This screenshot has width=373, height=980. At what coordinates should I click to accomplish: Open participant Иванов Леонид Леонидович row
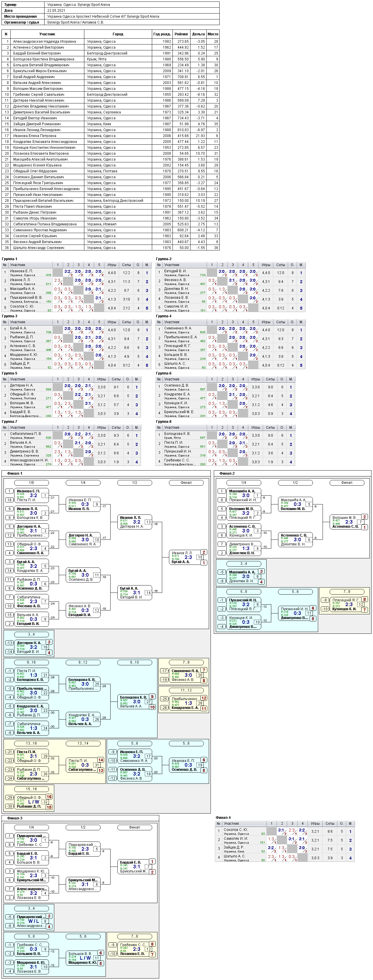tap(110, 130)
